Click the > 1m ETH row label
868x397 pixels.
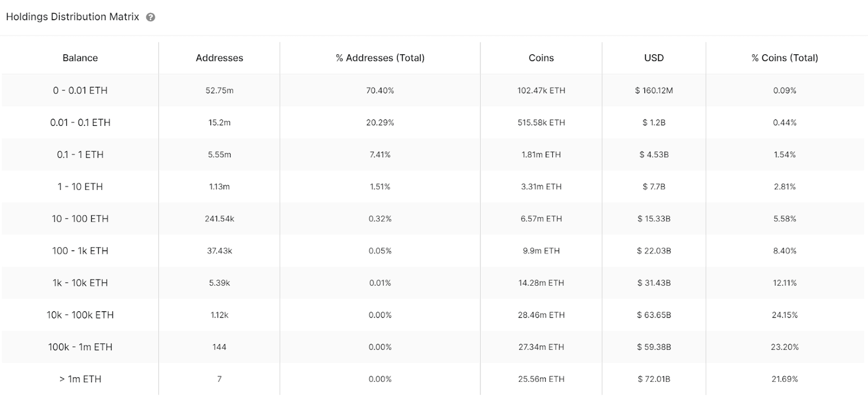(80, 379)
